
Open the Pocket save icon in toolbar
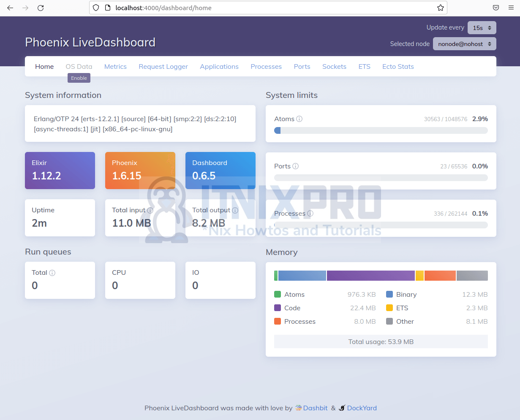[x=496, y=8]
